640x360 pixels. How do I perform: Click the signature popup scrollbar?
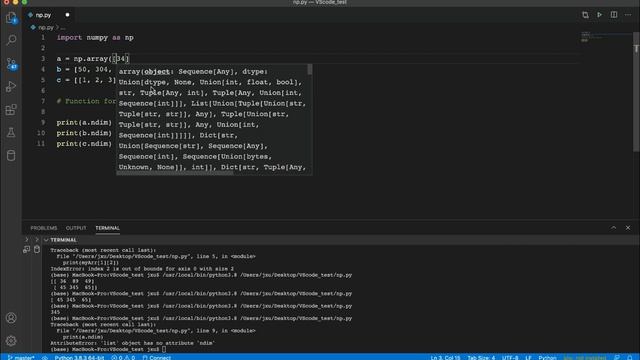(310, 69)
